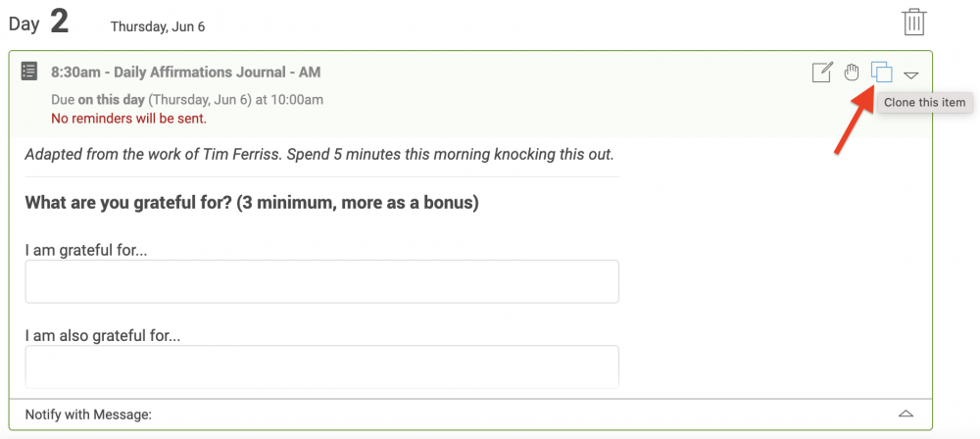Viewport: 980px width, 439px height.
Task: Click the "I am also grateful for..." field
Action: click(321, 366)
